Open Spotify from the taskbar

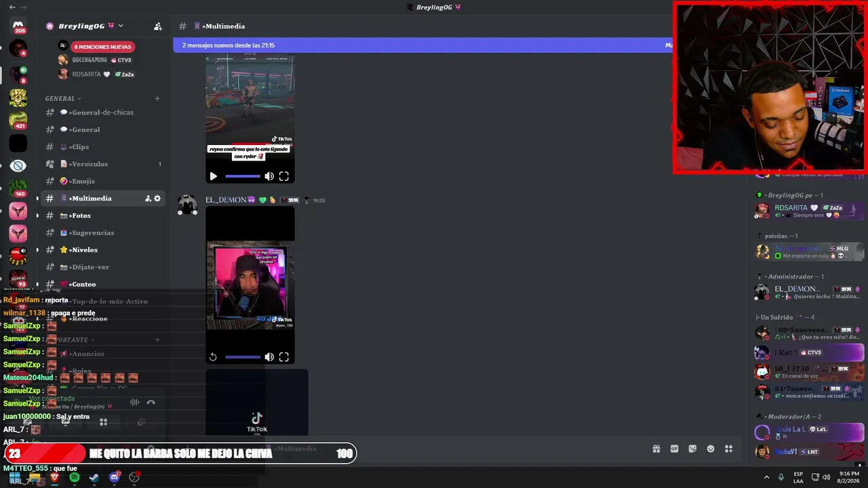(75, 478)
